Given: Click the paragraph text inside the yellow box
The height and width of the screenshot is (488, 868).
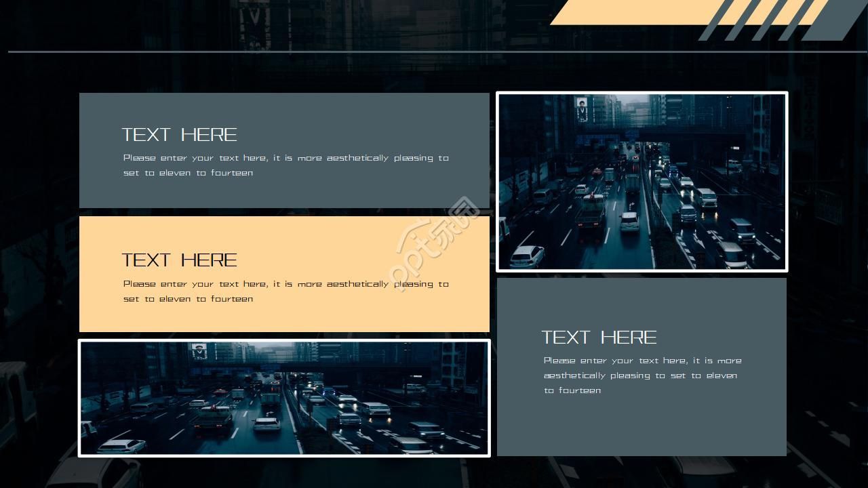Looking at the screenshot, I should (x=285, y=291).
